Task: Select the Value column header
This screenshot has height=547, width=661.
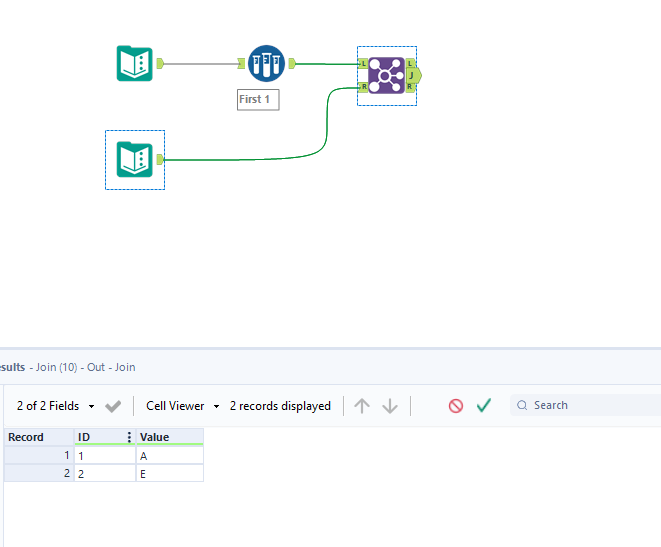Action: pyautogui.click(x=170, y=437)
